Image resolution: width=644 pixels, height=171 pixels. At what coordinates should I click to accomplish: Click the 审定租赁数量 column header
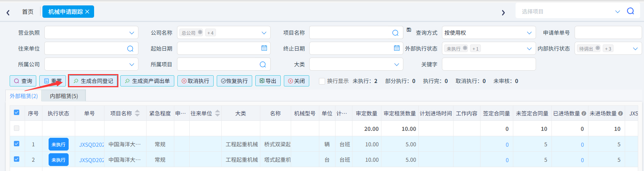pos(400,113)
